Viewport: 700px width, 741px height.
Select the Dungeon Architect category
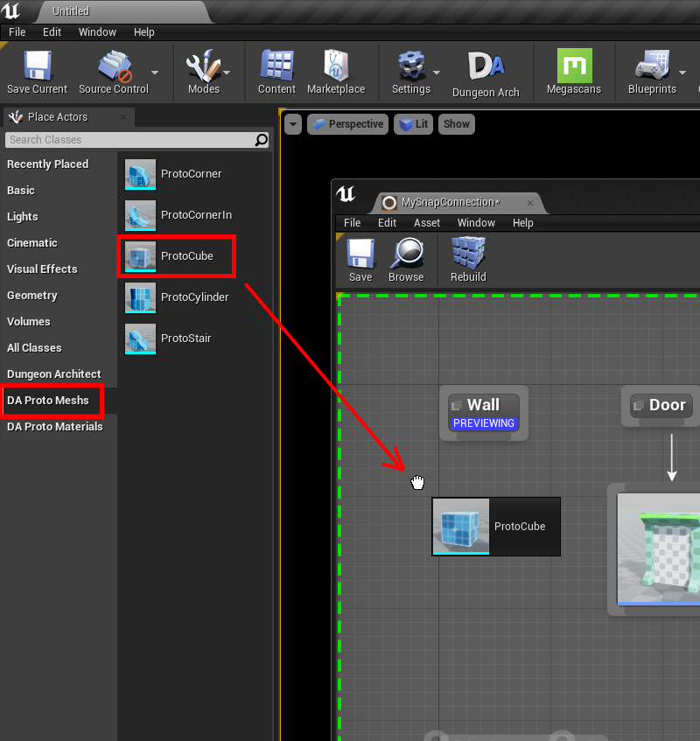54,374
